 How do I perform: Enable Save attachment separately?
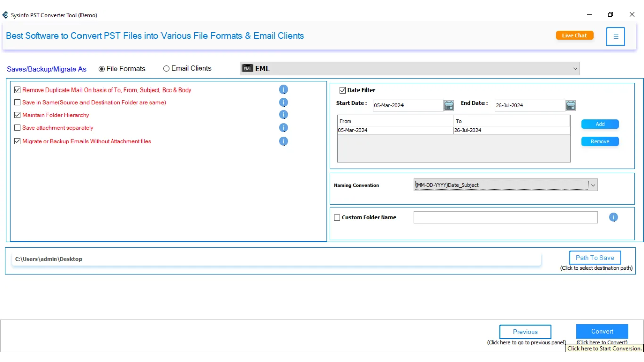[x=17, y=128]
